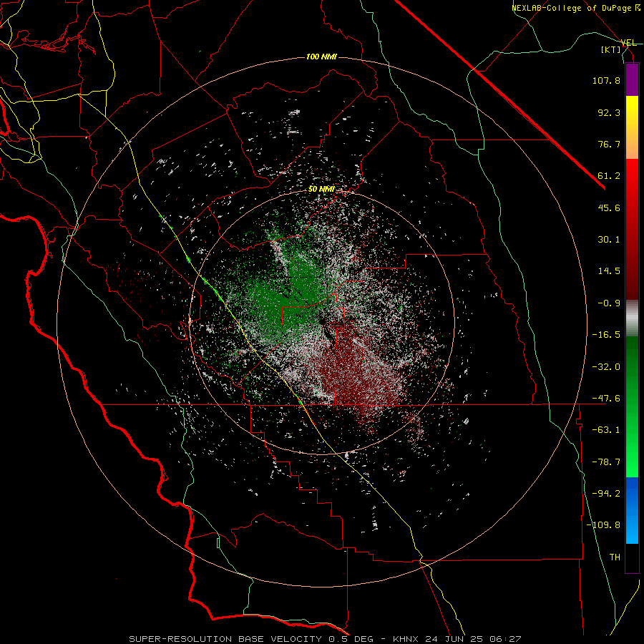This screenshot has height=644, width=644.
Task: Click the 76.7 legend value
Action: click(x=609, y=144)
